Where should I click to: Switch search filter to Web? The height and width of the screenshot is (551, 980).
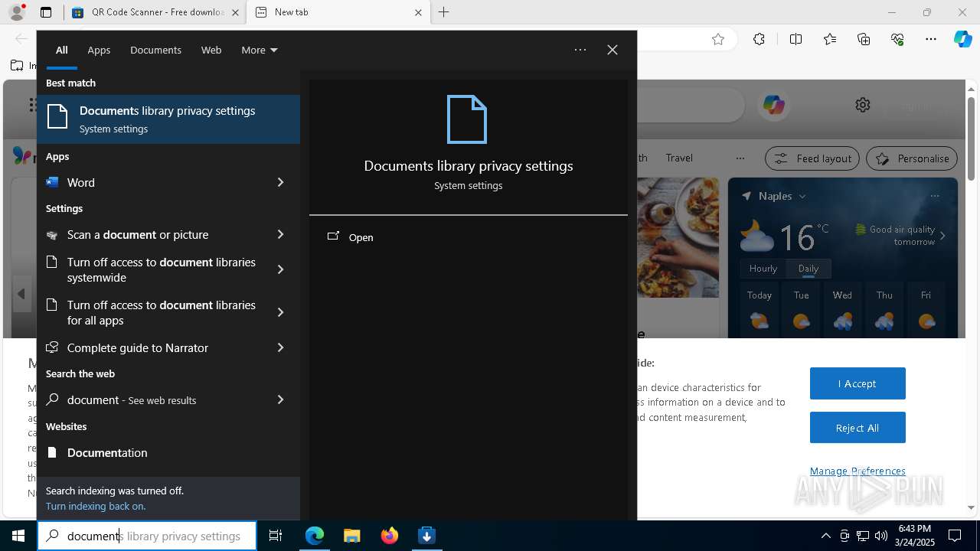click(211, 50)
